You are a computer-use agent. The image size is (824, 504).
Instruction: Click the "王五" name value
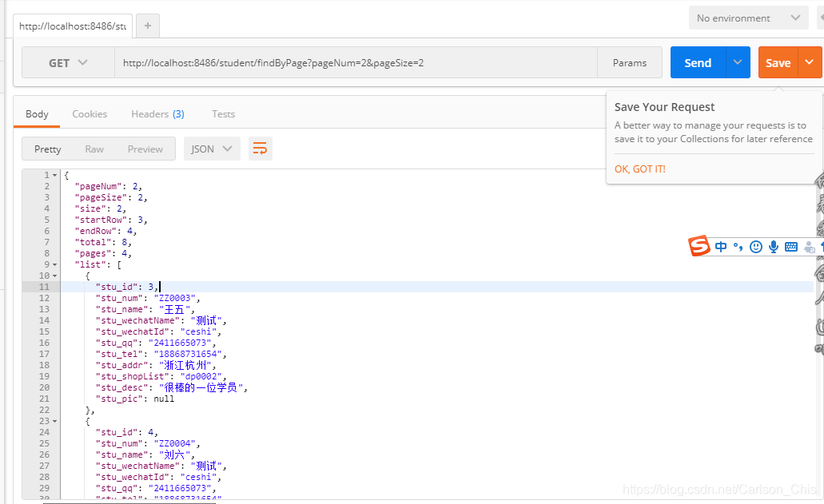pos(174,309)
